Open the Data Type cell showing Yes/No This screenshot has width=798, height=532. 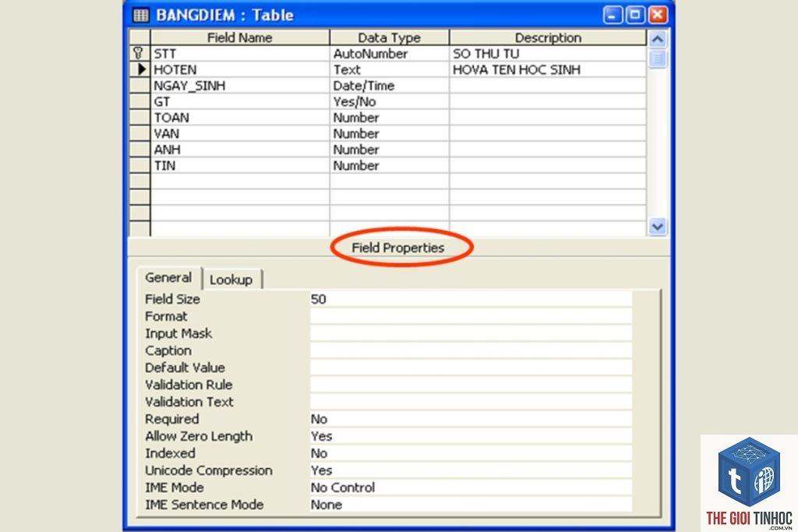point(390,101)
